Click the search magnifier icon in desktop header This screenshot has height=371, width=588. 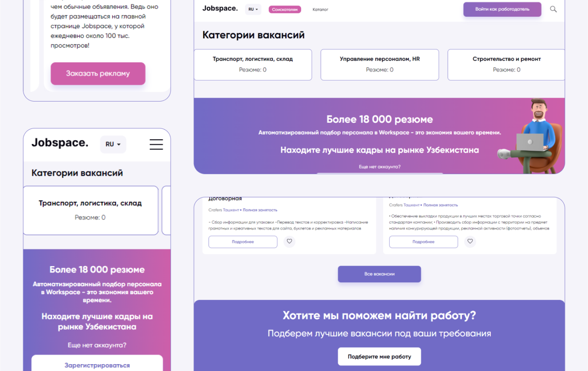click(x=553, y=9)
